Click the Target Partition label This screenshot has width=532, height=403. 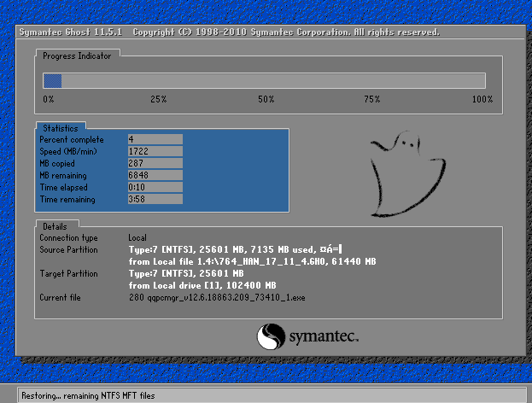(68, 273)
